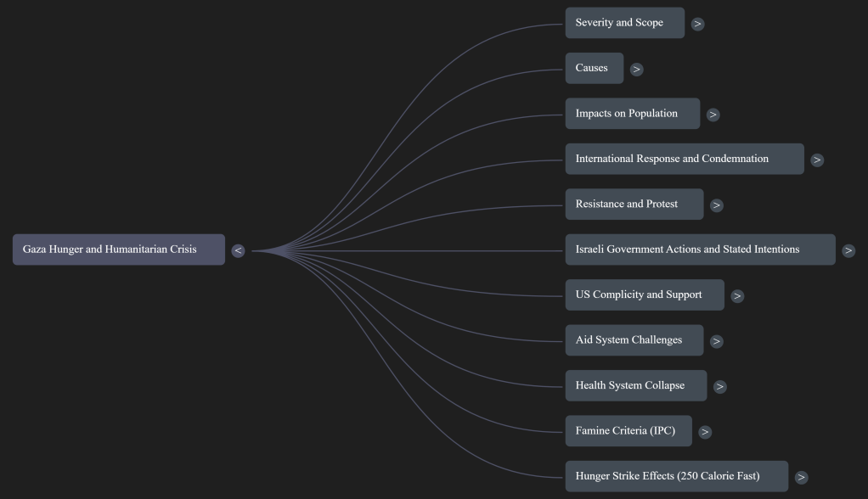868x499 pixels.
Task: Select the Severity and Scope node
Action: (x=624, y=23)
